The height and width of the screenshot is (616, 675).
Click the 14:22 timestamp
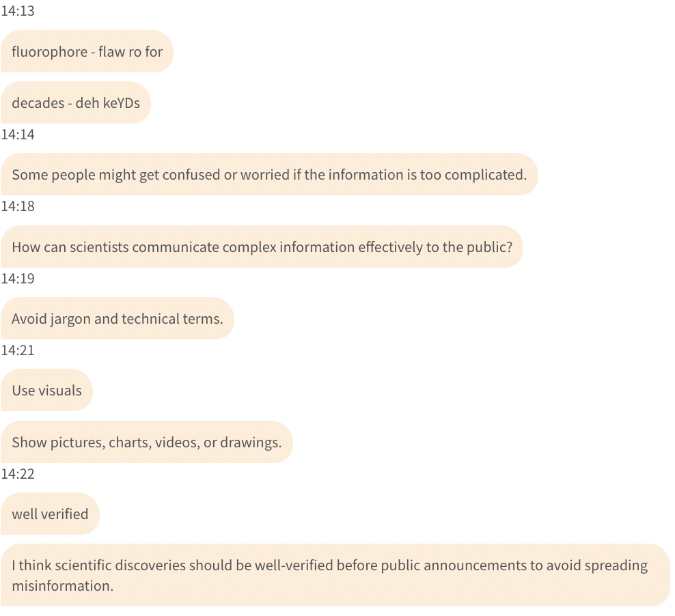[x=18, y=474]
